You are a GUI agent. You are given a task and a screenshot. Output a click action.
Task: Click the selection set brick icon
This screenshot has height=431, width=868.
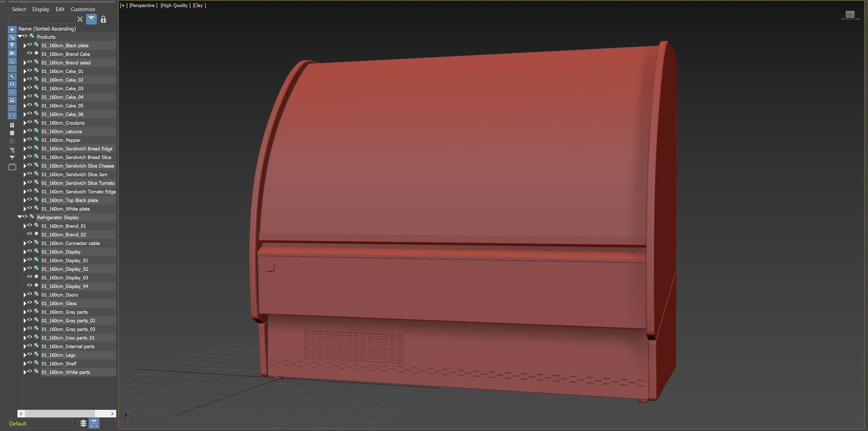12,167
